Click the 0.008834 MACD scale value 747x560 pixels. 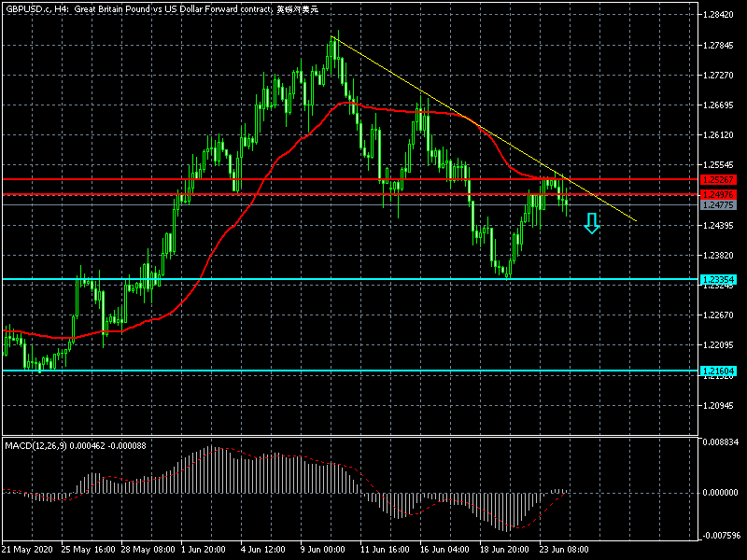click(x=722, y=441)
